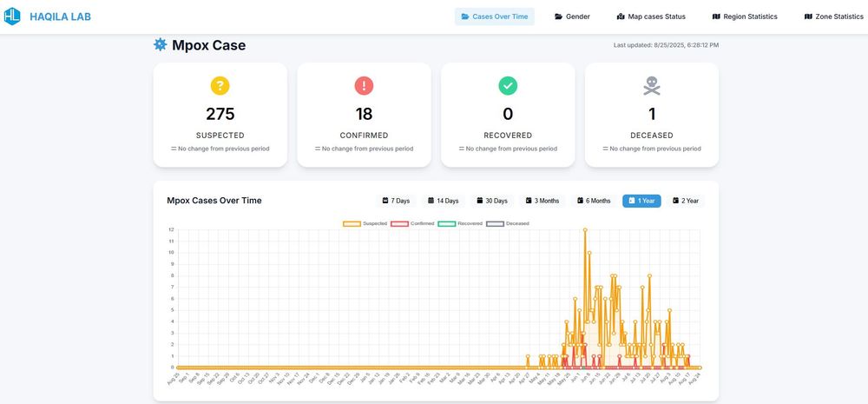868x404 pixels.
Task: Set chart range to 7 Days
Action: (x=396, y=201)
